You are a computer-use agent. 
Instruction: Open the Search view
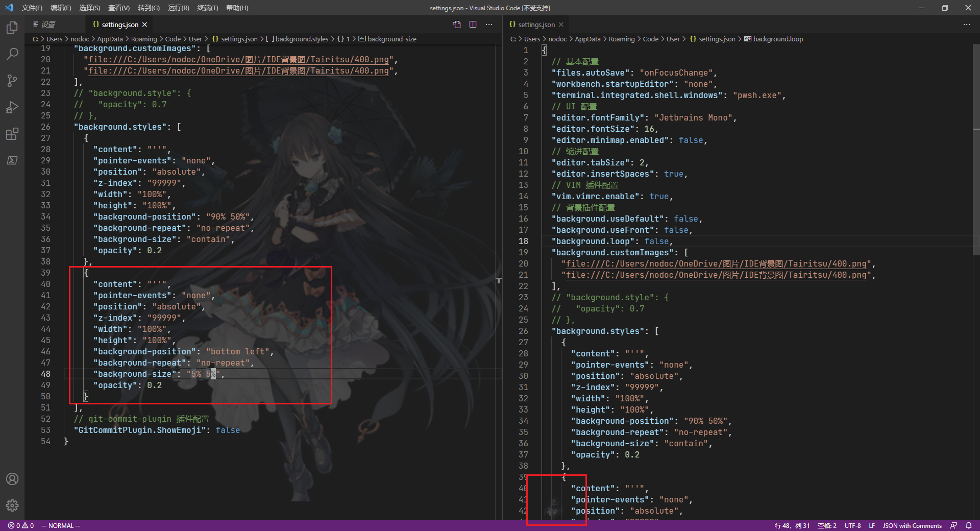pyautogui.click(x=12, y=54)
